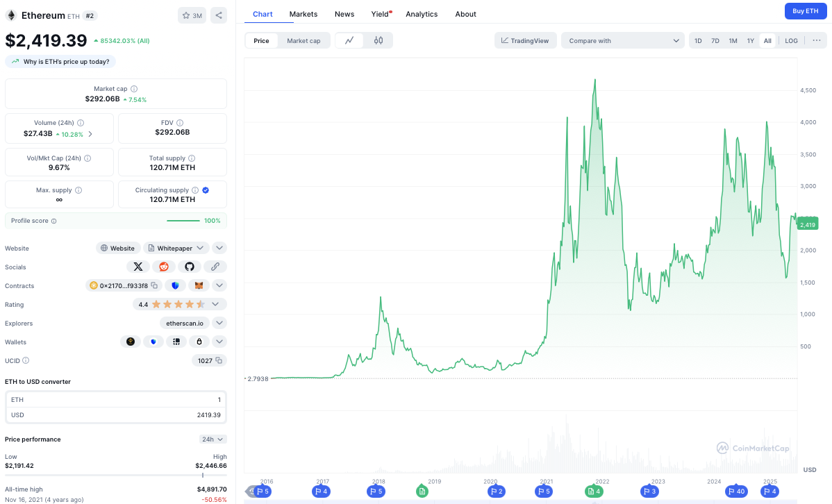Image resolution: width=832 pixels, height=504 pixels.
Task: Visit the Ethereum Website link
Action: [118, 248]
